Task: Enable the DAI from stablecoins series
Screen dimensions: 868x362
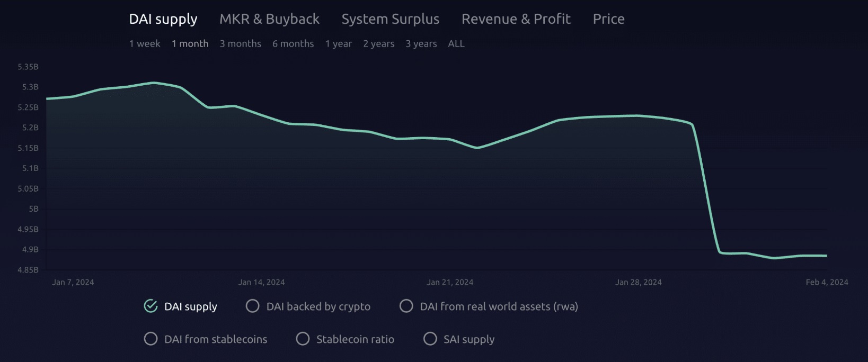Action: click(x=151, y=339)
